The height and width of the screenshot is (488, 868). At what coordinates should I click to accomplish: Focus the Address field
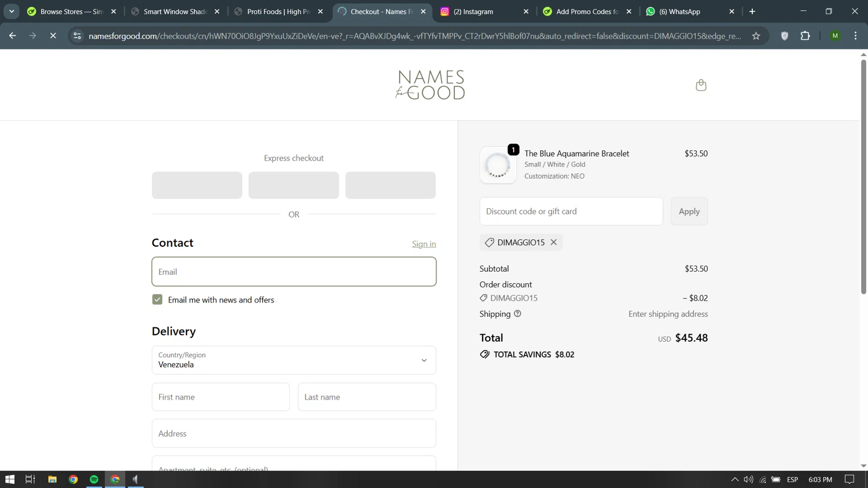click(294, 434)
